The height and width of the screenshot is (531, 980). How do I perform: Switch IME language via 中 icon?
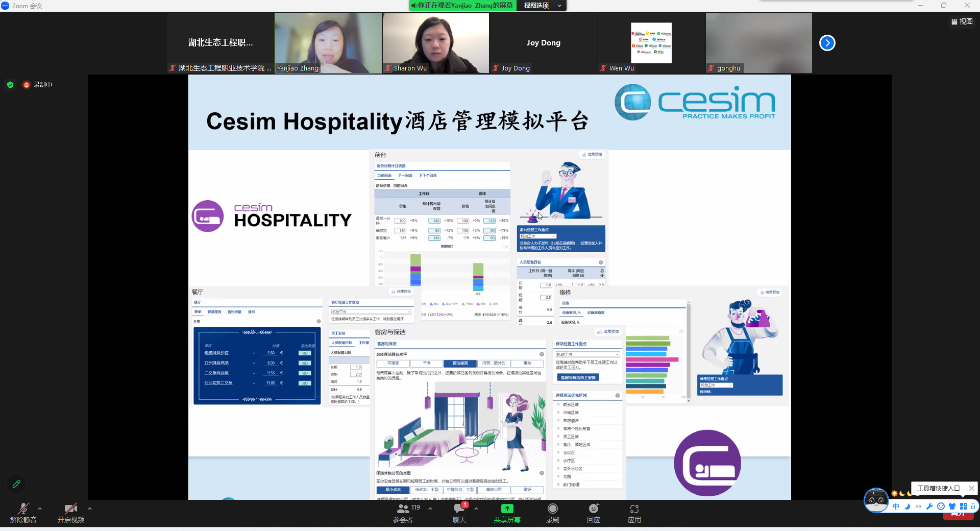click(896, 506)
